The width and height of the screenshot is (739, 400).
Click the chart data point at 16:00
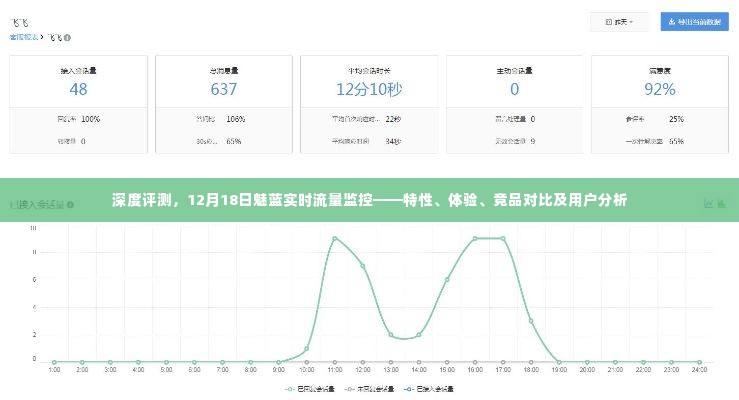click(x=475, y=238)
